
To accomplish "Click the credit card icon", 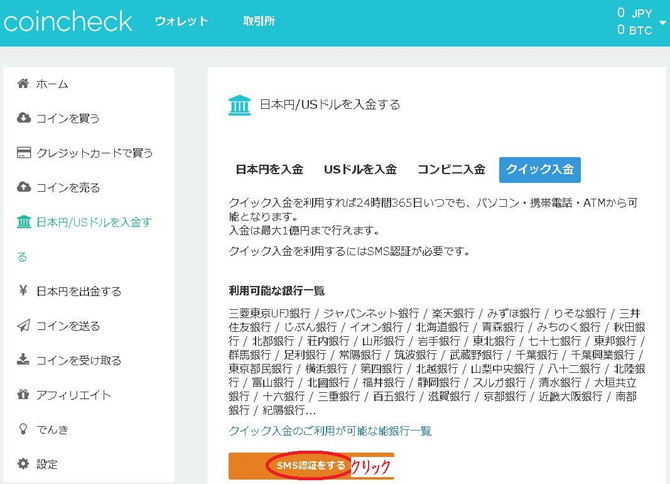I will (x=24, y=153).
